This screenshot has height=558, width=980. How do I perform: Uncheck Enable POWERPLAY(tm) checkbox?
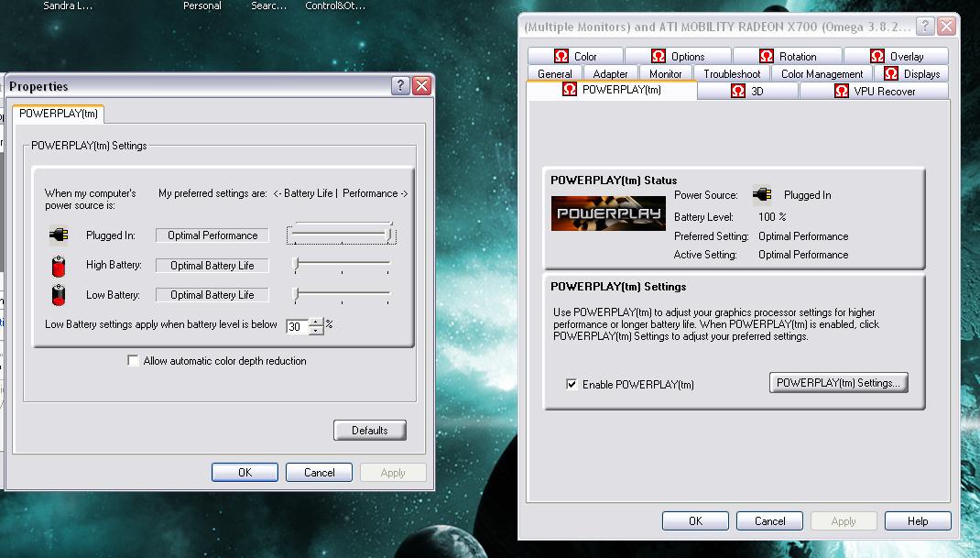[572, 384]
